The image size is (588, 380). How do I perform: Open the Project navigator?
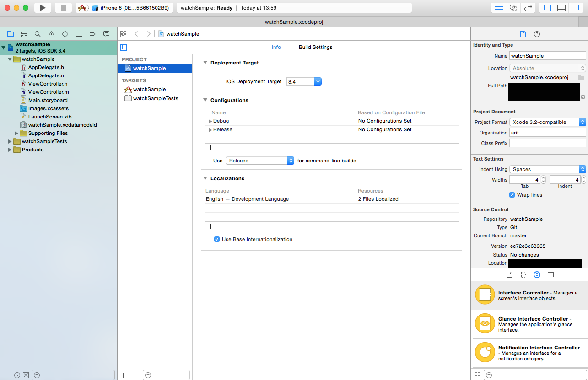coord(10,34)
